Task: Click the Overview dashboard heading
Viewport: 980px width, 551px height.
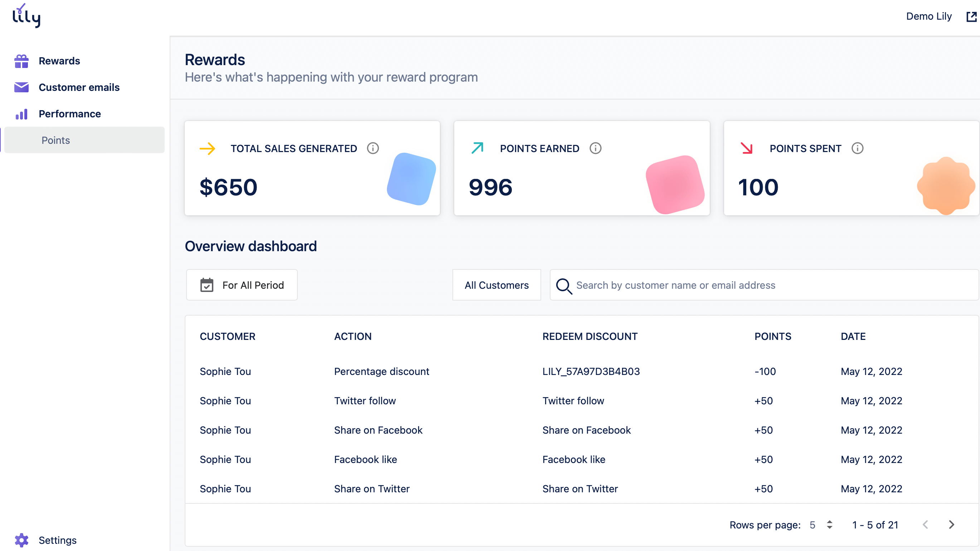Action: tap(251, 246)
